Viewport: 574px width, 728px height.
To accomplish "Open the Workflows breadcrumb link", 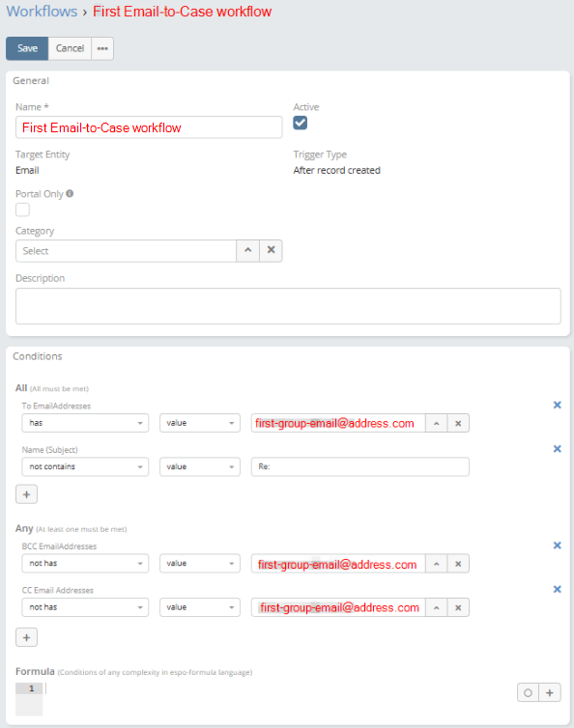I will 42,12.
